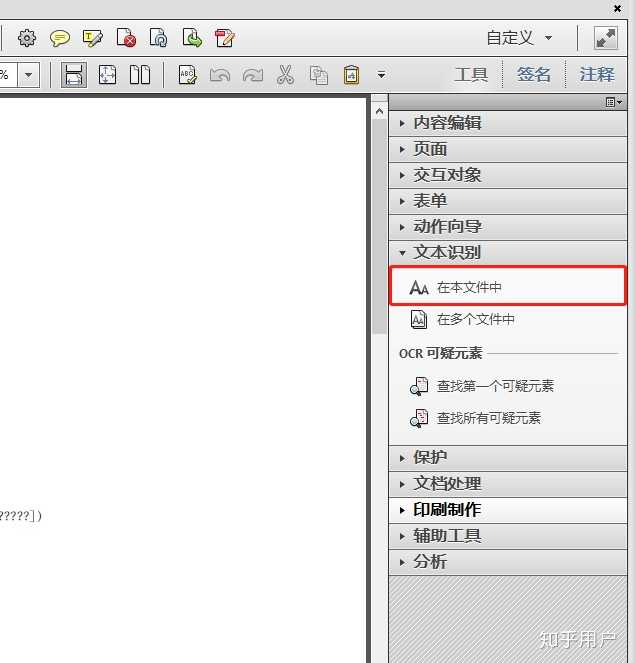Click 查找第一个可疑元素
This screenshot has width=635, height=663.
click(482, 386)
